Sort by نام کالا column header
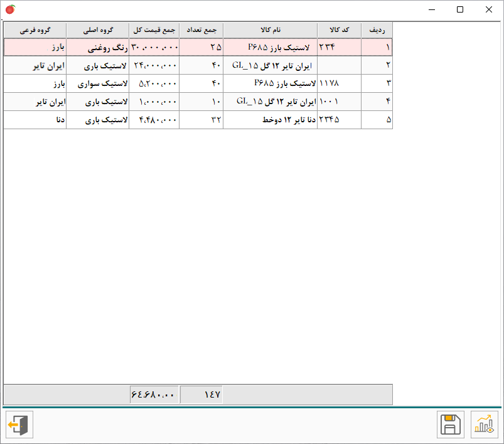 (x=271, y=30)
